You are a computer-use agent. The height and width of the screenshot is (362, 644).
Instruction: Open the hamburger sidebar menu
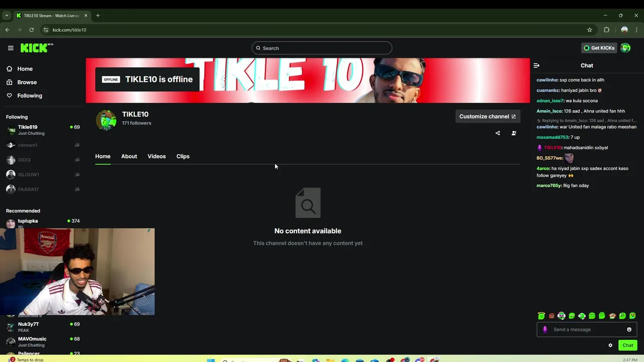pos(11,48)
